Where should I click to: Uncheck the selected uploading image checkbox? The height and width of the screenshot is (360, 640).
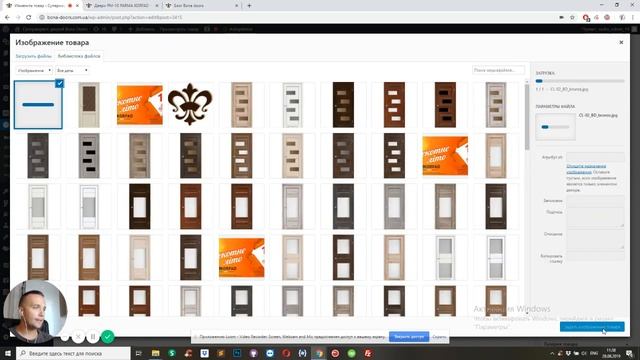(59, 84)
